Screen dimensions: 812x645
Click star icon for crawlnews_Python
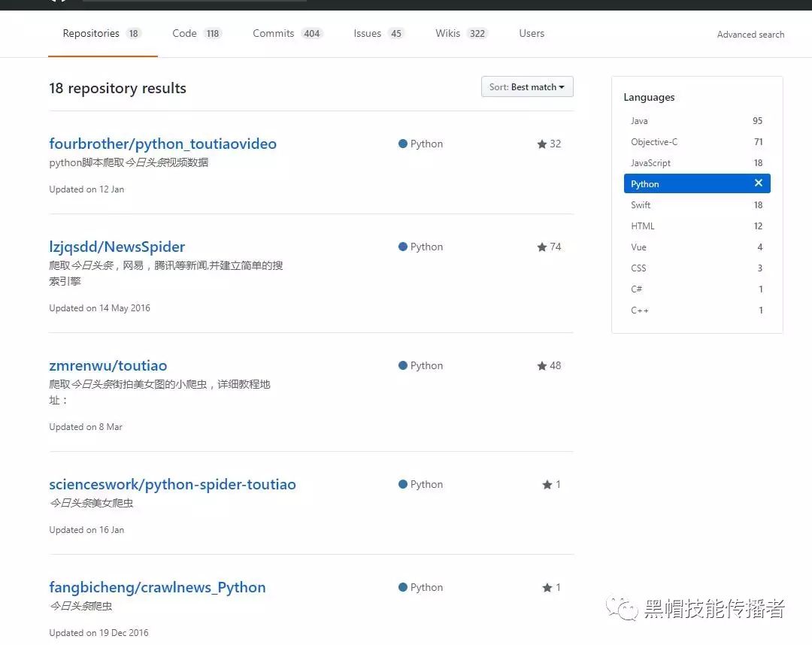[x=547, y=588]
